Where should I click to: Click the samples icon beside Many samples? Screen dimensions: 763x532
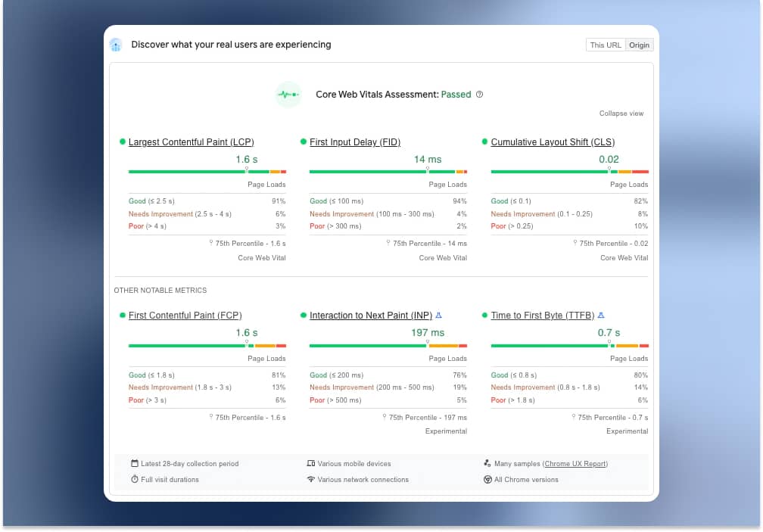(x=487, y=463)
